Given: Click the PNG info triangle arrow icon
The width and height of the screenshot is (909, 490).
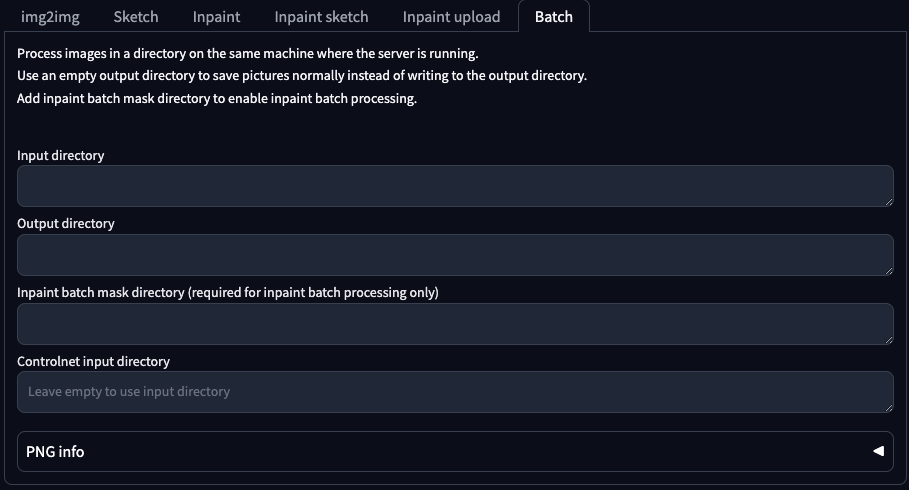Looking at the screenshot, I should coord(878,451).
